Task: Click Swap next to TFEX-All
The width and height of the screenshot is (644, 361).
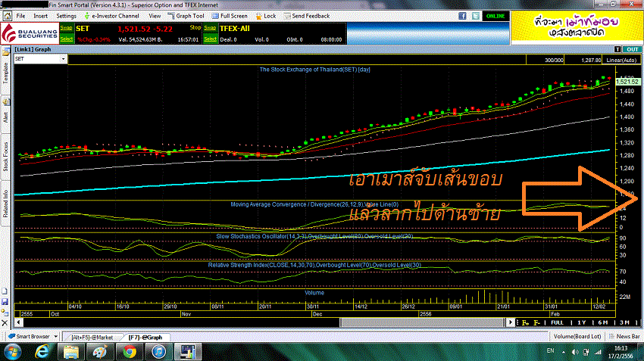Action: click(x=210, y=28)
